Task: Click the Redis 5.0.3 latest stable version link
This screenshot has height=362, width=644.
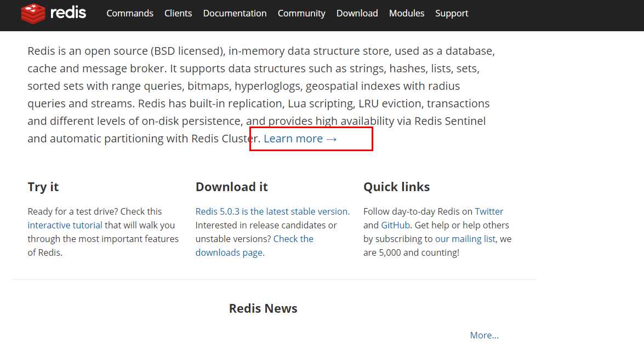Action: (x=271, y=211)
